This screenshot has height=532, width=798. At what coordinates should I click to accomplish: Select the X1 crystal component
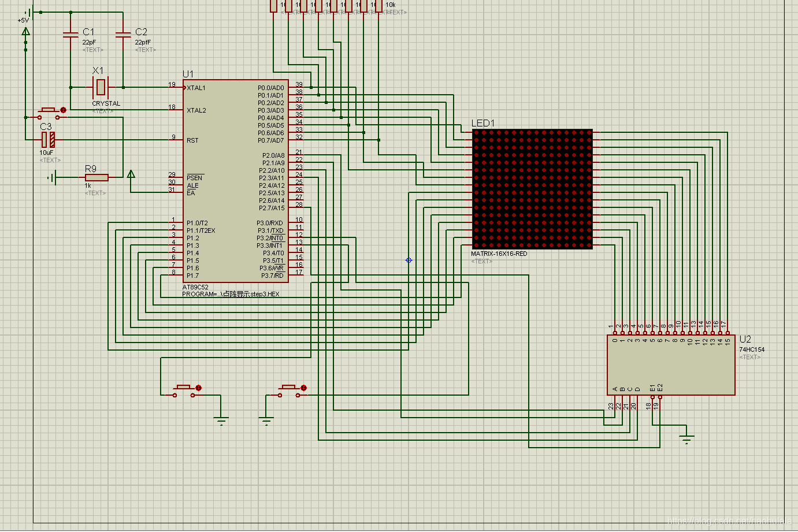pyautogui.click(x=101, y=87)
